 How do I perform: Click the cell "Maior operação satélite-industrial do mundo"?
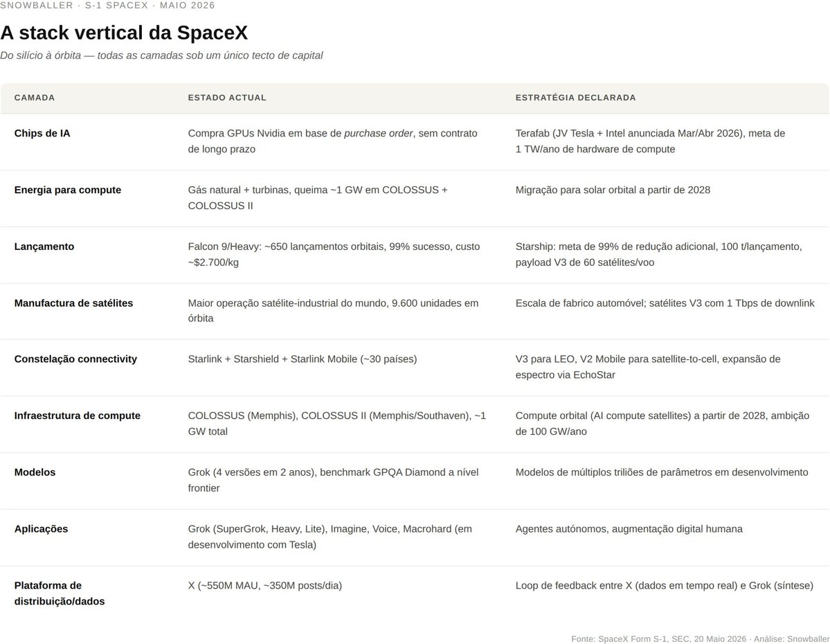click(x=334, y=311)
